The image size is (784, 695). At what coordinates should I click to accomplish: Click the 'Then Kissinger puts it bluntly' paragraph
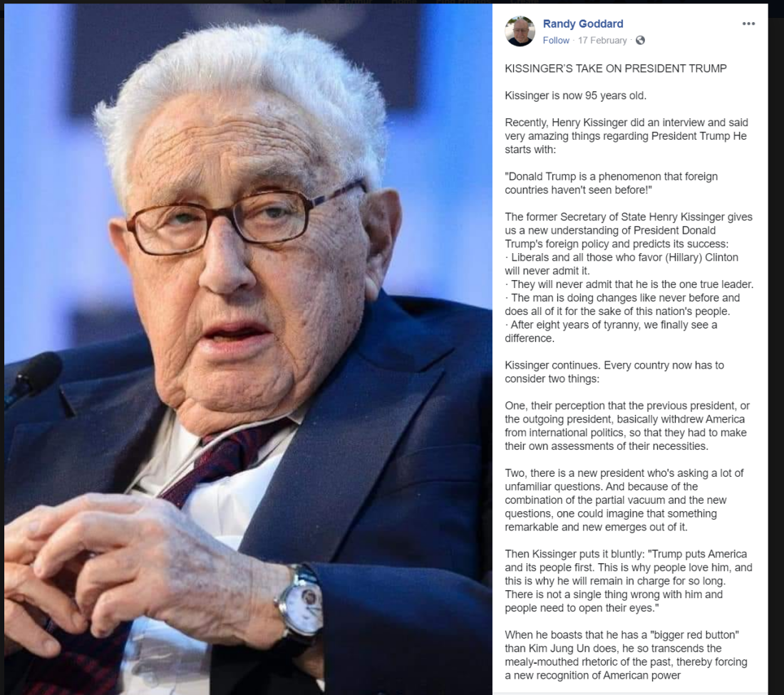(629, 581)
